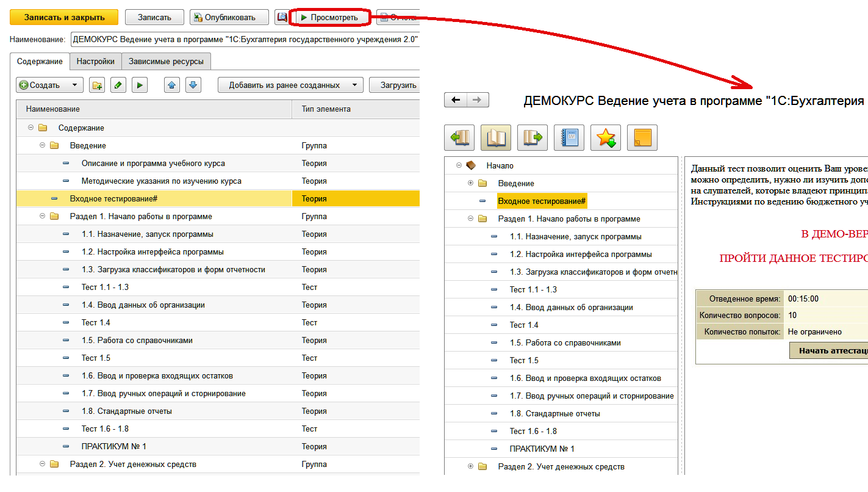
Task: Collapse Раздел 2 group in editor list
Action: coord(43,464)
